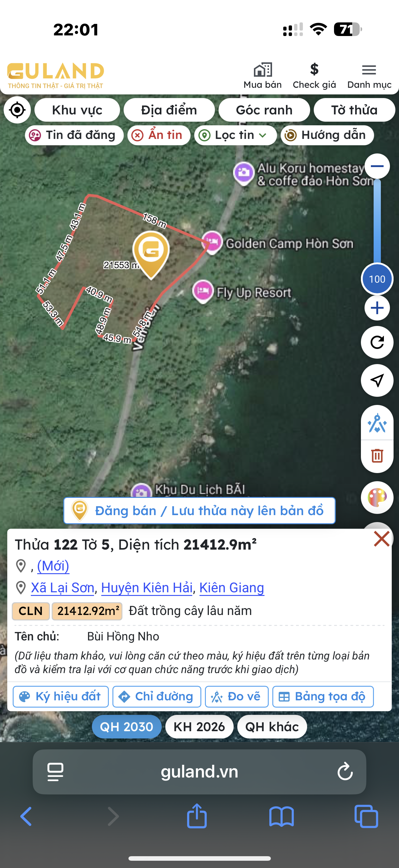
Task: Click the 21553 m area label on map
Action: pos(122,265)
